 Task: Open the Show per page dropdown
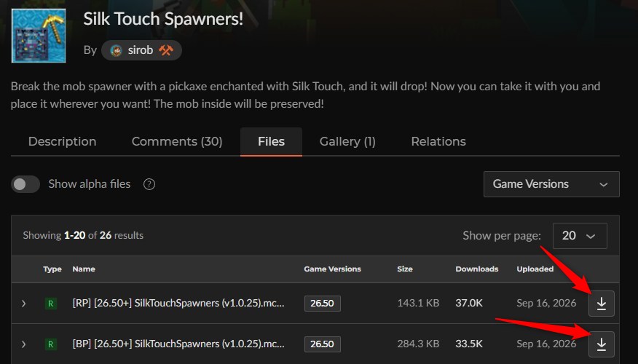tap(580, 235)
